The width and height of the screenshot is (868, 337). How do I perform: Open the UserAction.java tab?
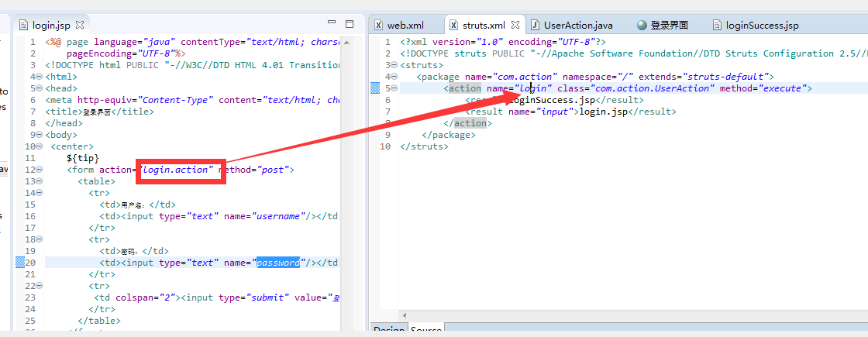(578, 25)
